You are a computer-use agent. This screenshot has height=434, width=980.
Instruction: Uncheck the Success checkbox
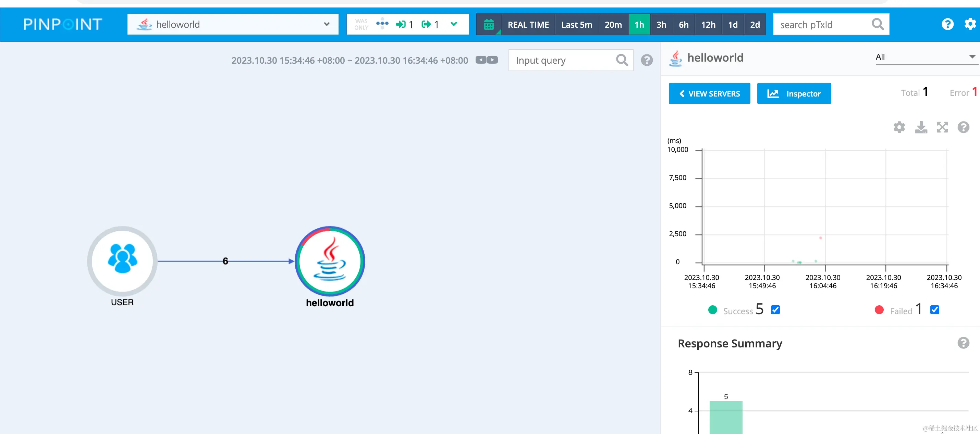point(775,310)
